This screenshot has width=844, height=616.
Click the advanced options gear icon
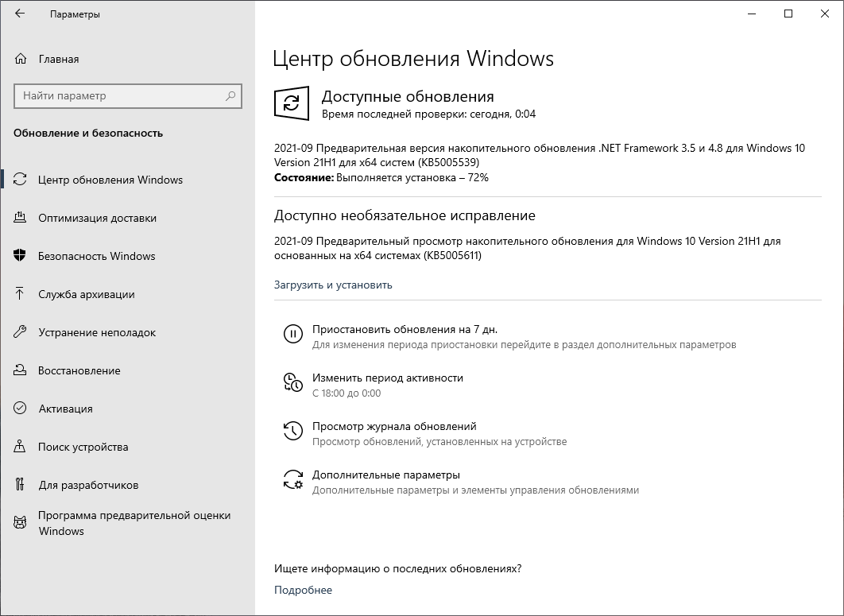[x=293, y=479]
